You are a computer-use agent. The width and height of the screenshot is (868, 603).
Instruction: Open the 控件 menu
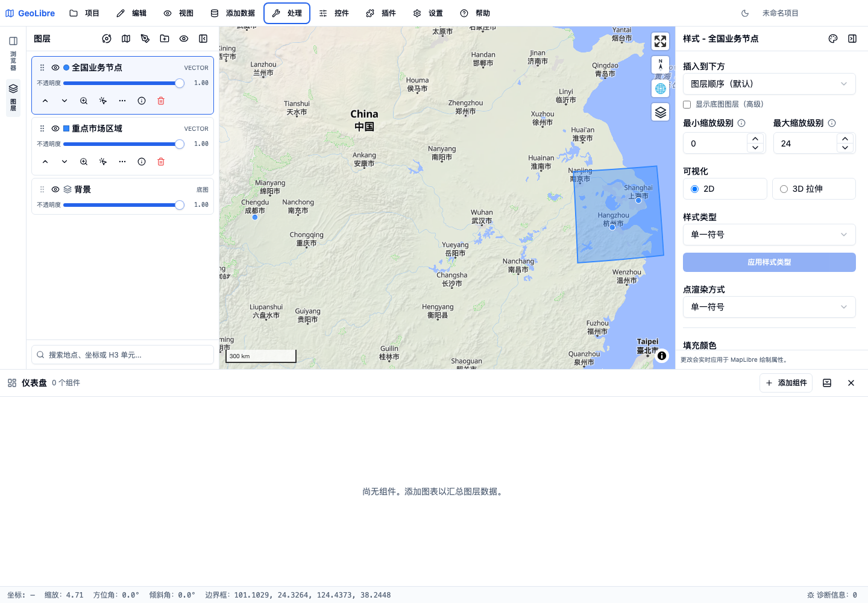pyautogui.click(x=334, y=13)
